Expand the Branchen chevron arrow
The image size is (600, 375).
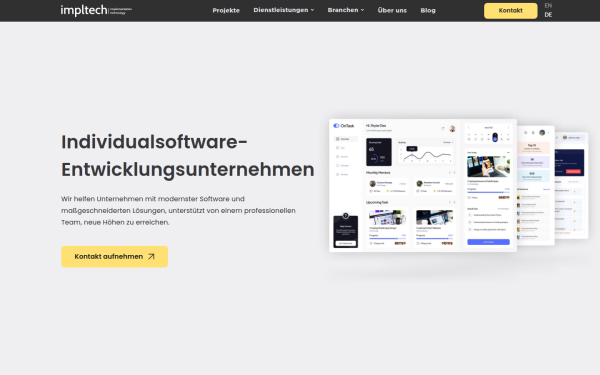click(x=362, y=10)
